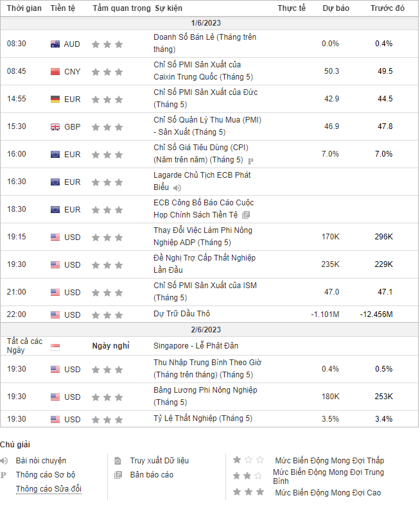This screenshot has height=507, width=420.
Task: Click the preliminary P icon beside CPI event
Action: pos(250,161)
